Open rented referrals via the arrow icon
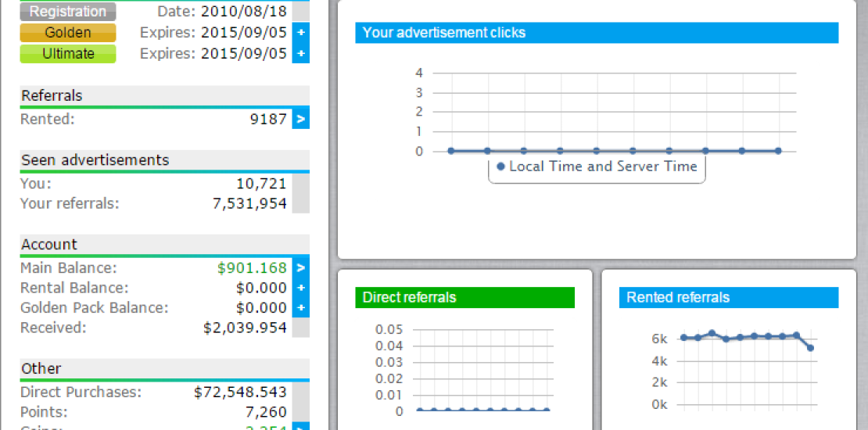 [x=301, y=120]
